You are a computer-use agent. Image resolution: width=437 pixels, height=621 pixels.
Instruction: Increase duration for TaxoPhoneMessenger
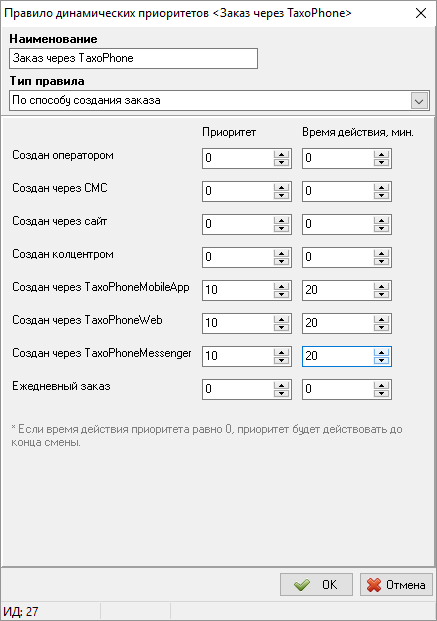[x=382, y=352]
